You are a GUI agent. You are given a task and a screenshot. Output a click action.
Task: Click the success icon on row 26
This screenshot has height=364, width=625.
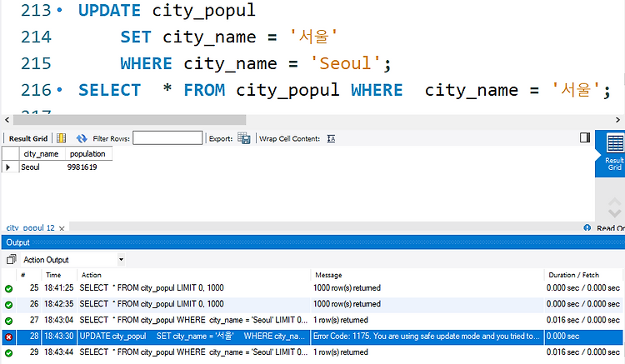coord(8,305)
